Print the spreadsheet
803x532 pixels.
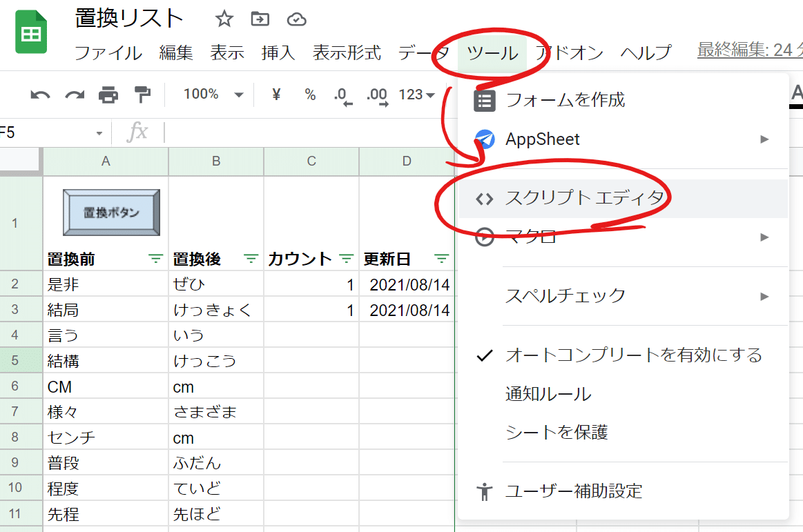[x=108, y=95]
